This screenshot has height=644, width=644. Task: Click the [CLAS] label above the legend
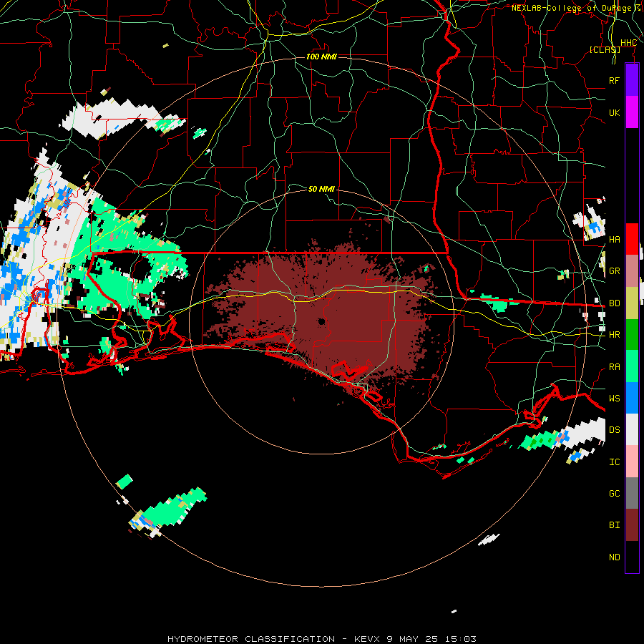pos(605,49)
